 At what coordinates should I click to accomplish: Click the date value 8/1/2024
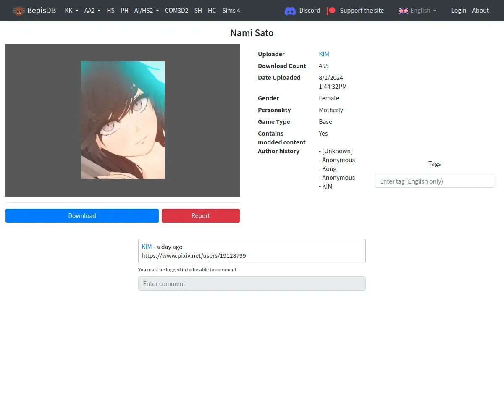pyautogui.click(x=331, y=78)
